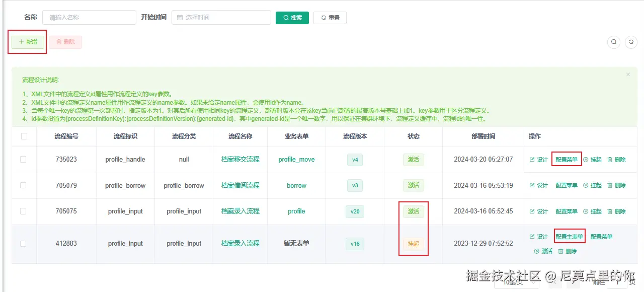644x292 pixels.
Task: Toggle the search bar with magnifier icon
Action: coord(614,42)
